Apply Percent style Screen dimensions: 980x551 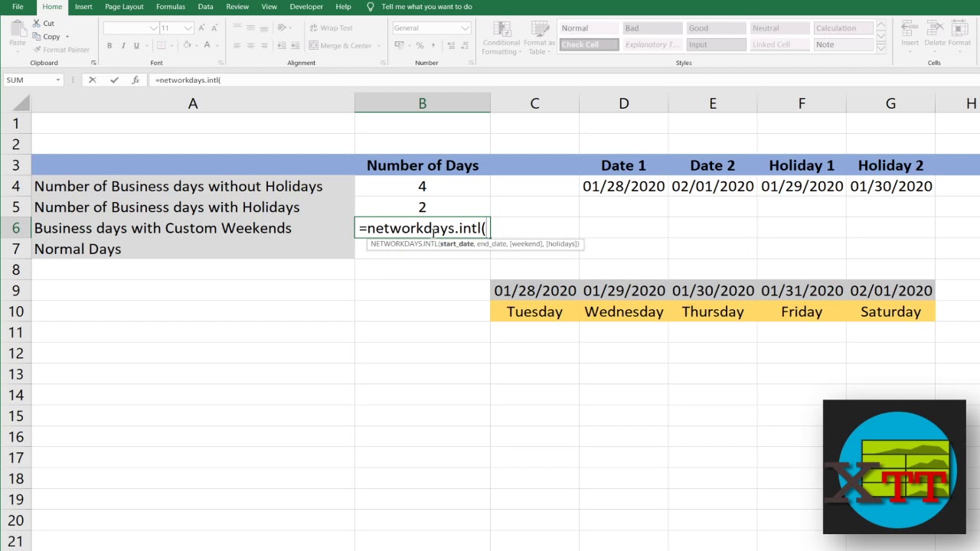click(420, 46)
